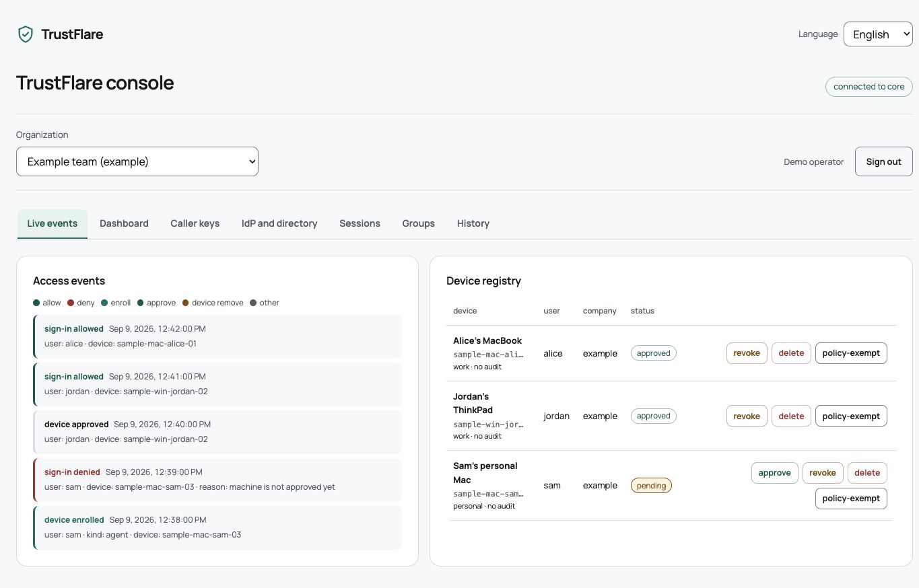Mark Sam's personal Mac as policy-exempt
This screenshot has height=588, width=919.
pyautogui.click(x=851, y=499)
